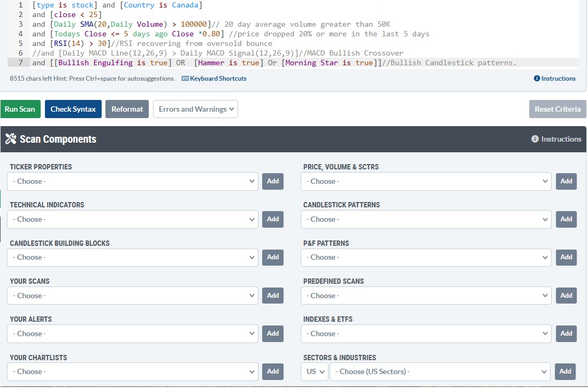Click the Scan Components wrench icon
This screenshot has width=588, height=388.
(11, 139)
